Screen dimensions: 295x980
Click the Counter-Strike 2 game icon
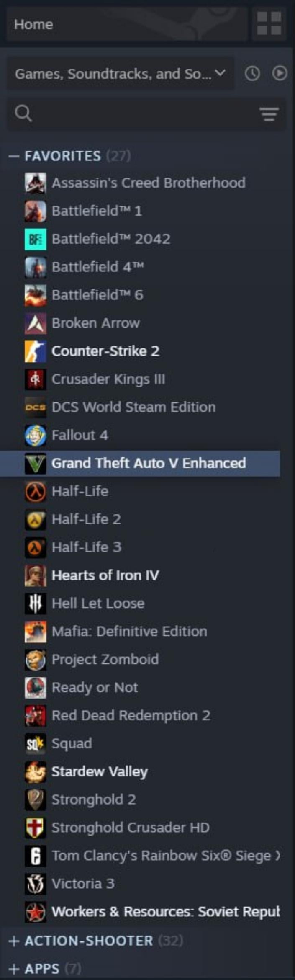pos(36,351)
